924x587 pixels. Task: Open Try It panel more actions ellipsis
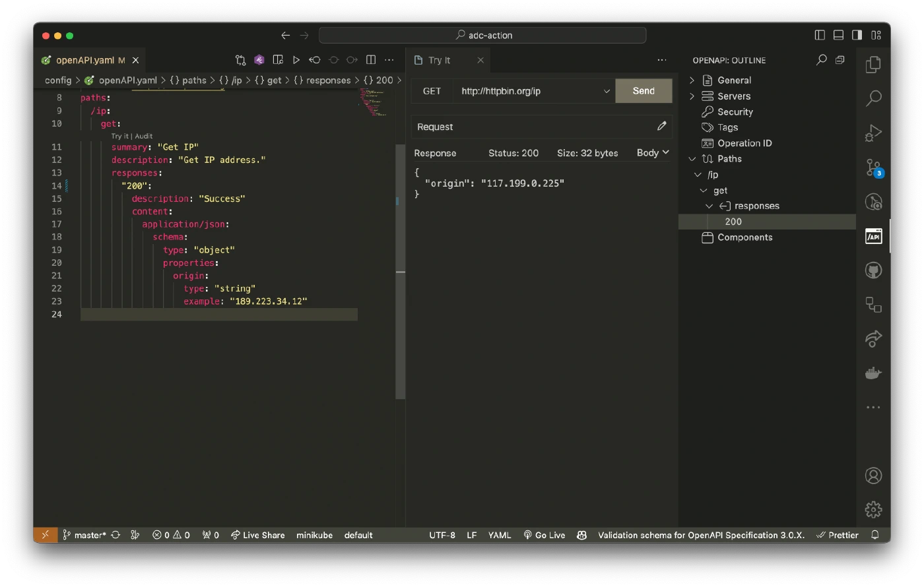[x=662, y=60]
